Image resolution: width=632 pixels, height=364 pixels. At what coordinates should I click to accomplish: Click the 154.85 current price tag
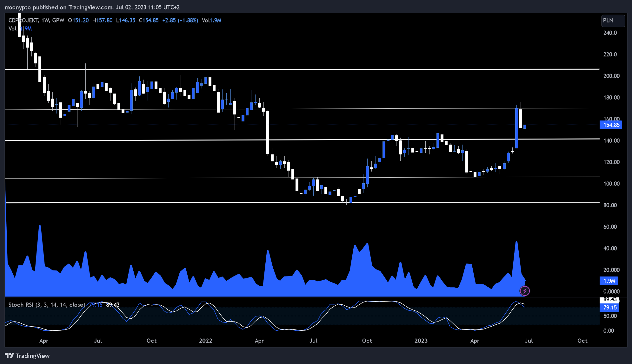click(611, 125)
